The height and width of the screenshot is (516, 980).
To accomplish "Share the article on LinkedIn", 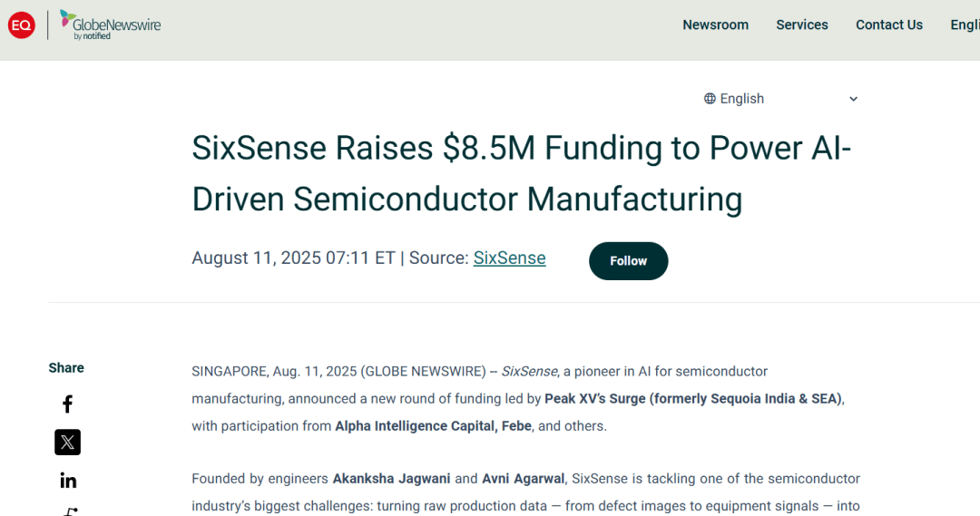I will pos(67,481).
